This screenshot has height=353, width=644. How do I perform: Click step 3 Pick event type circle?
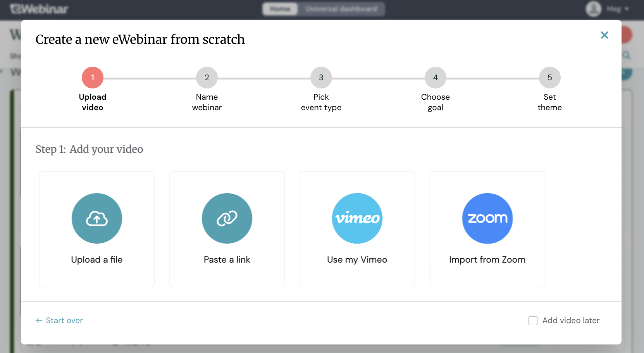pos(321,77)
